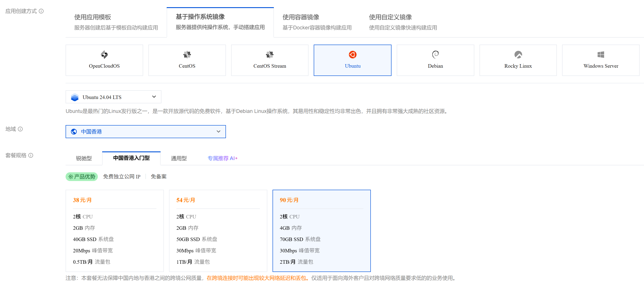Select 基于操作系统镜像 tab

click(220, 22)
